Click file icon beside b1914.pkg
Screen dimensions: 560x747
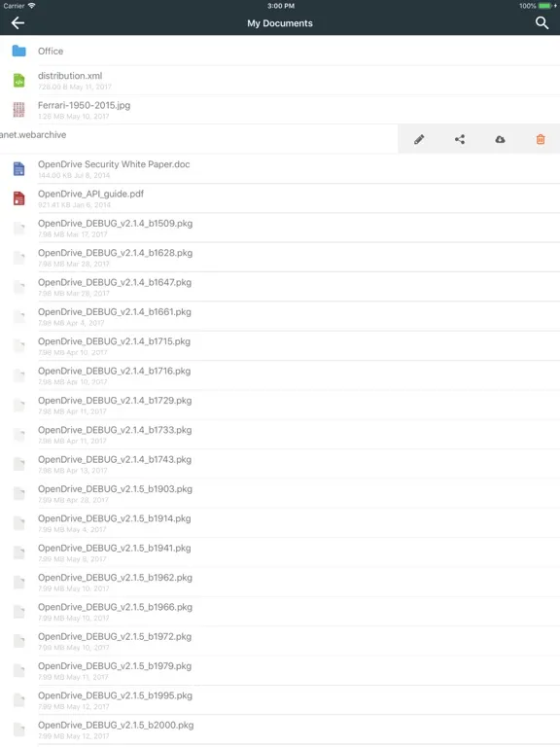(19, 523)
